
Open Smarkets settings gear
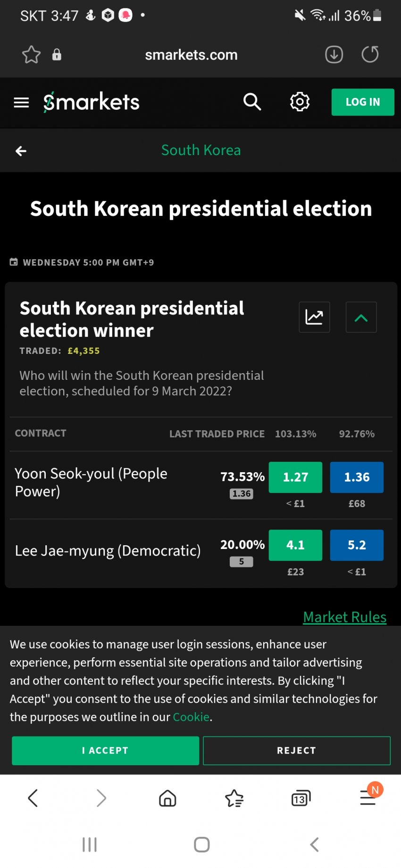(x=300, y=102)
